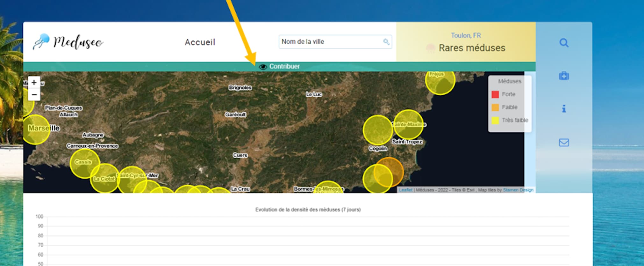Click the chart title Evolution de la densité

point(308,210)
